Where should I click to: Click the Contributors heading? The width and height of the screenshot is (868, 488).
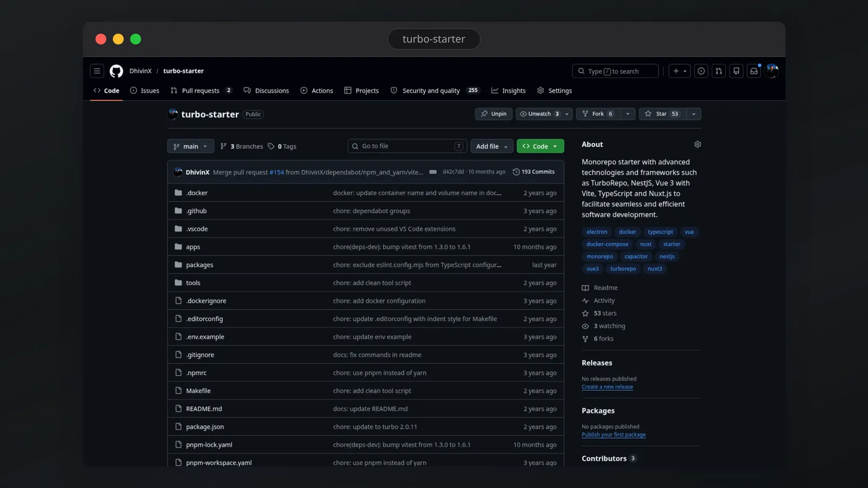[x=604, y=459]
